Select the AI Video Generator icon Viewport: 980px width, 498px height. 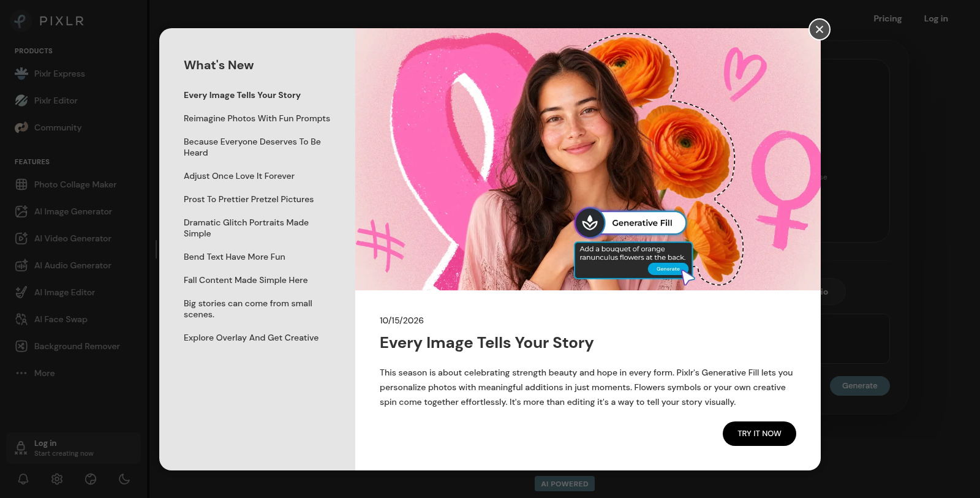tap(21, 238)
